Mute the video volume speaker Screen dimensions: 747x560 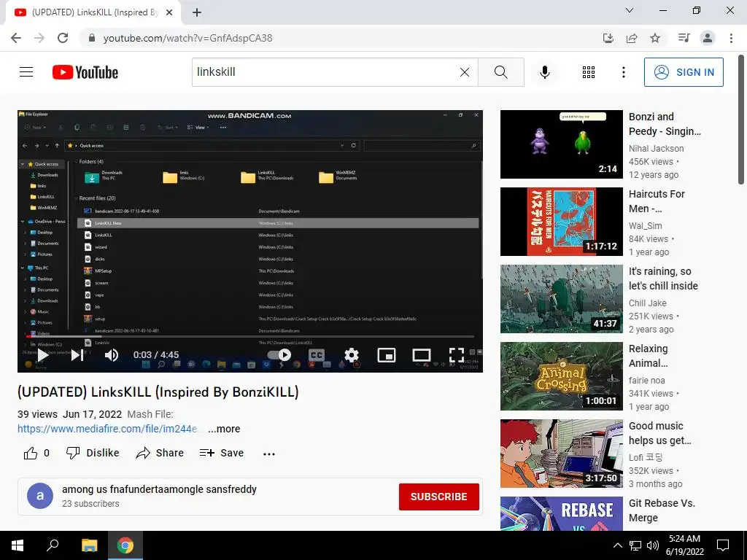(112, 355)
